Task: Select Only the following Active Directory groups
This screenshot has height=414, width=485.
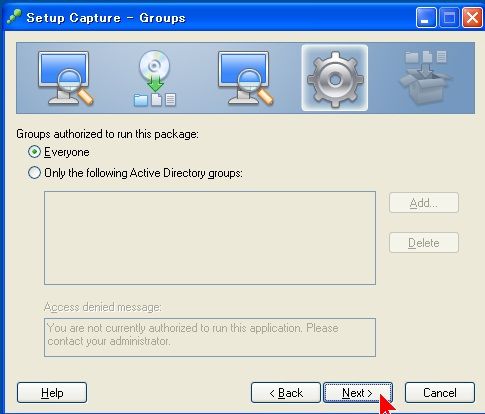Action: pyautogui.click(x=34, y=173)
